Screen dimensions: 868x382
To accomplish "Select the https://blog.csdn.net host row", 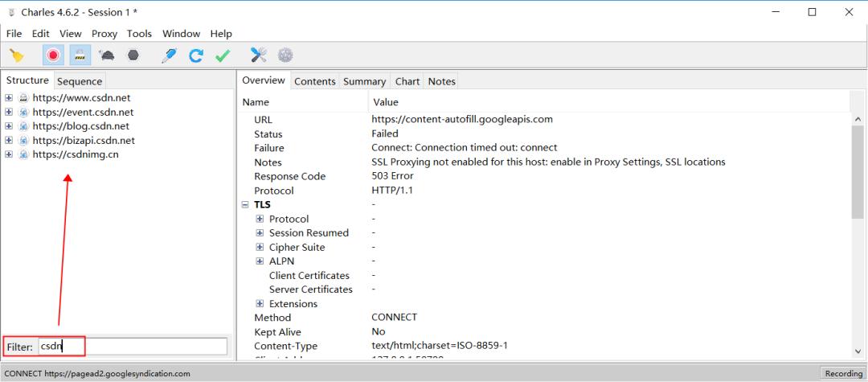I will [x=81, y=126].
